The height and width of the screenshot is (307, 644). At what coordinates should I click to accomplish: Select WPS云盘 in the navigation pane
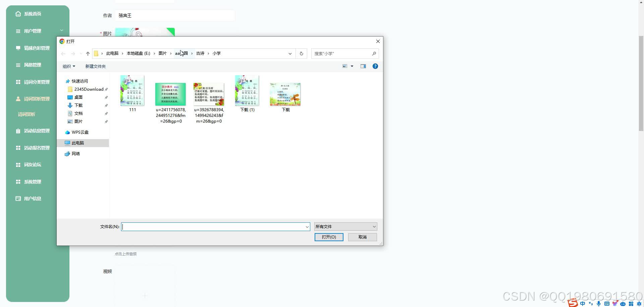click(77, 132)
